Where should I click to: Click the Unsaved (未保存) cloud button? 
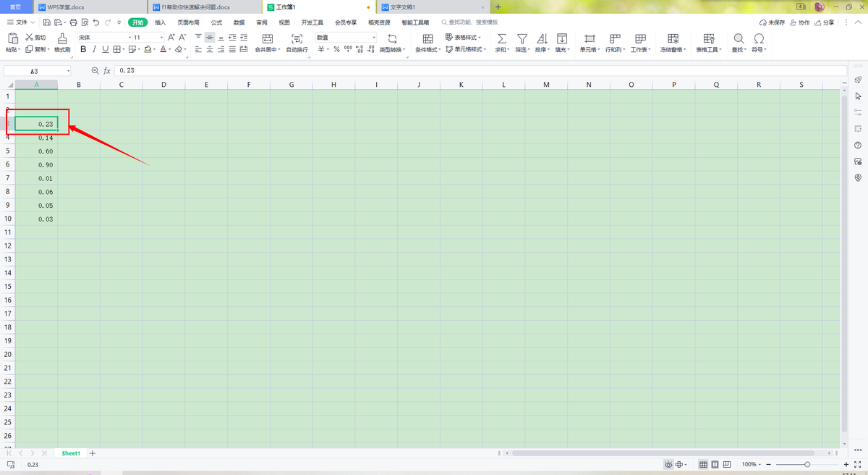[771, 22]
